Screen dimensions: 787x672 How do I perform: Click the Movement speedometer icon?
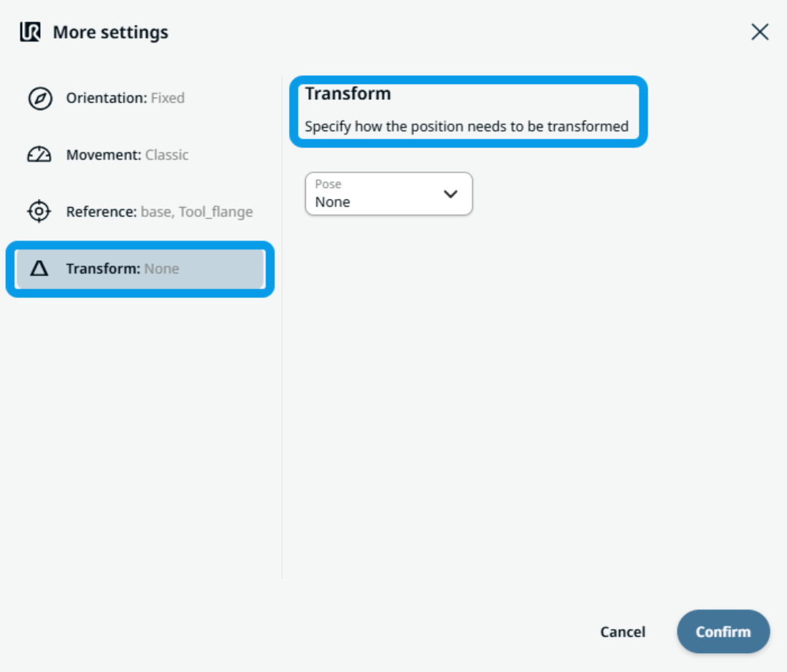(x=39, y=155)
